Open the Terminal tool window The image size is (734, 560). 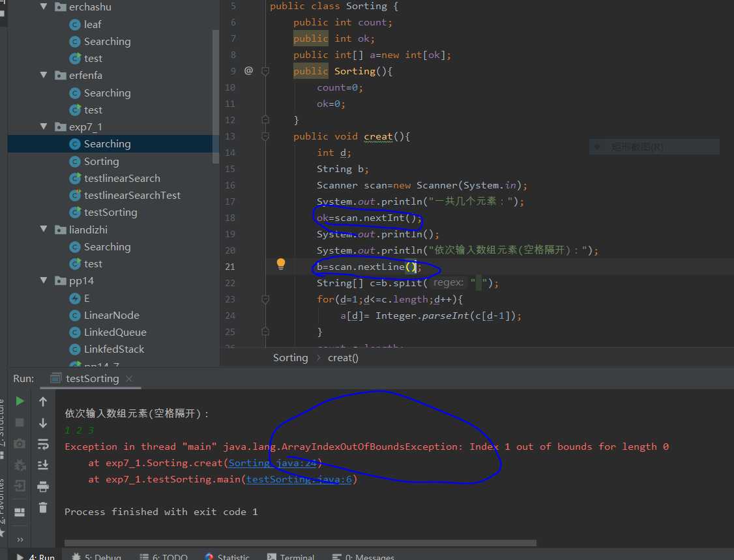coord(291,556)
